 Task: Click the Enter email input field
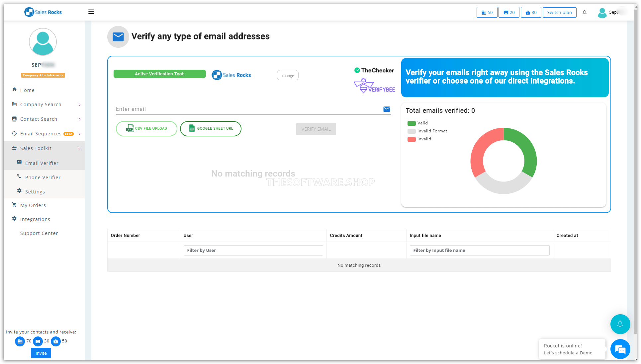click(232, 109)
